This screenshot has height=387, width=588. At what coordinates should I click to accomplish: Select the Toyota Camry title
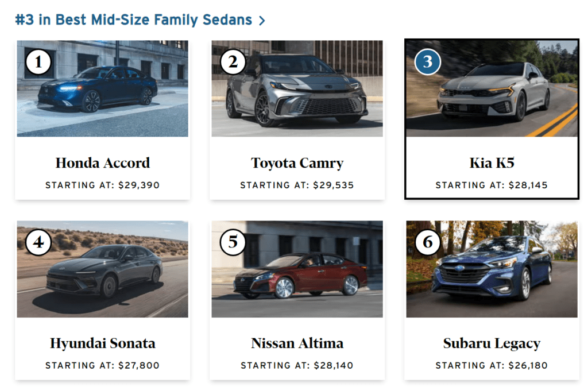[x=297, y=164]
